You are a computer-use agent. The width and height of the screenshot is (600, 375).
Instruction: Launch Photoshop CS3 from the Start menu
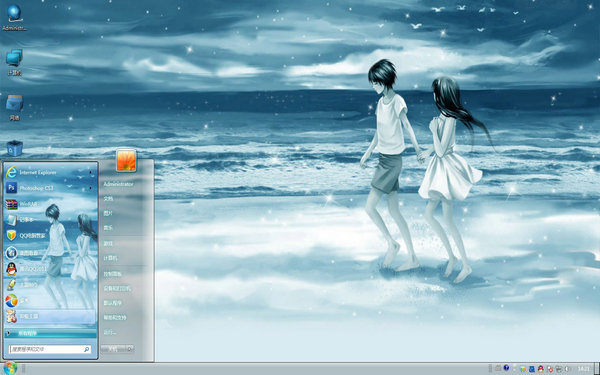pos(50,188)
